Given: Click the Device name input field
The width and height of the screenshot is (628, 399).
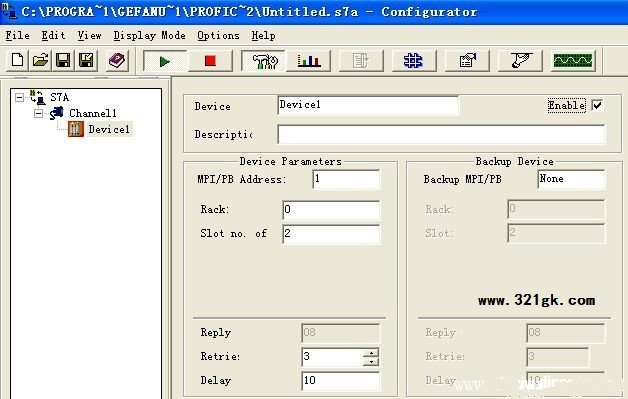Looking at the screenshot, I should click(x=368, y=105).
